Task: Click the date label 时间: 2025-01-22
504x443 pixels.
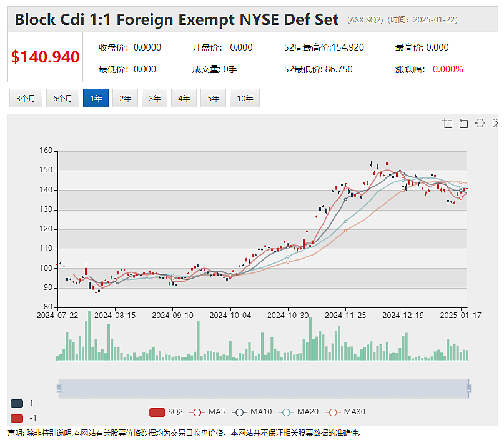Action: [422, 20]
